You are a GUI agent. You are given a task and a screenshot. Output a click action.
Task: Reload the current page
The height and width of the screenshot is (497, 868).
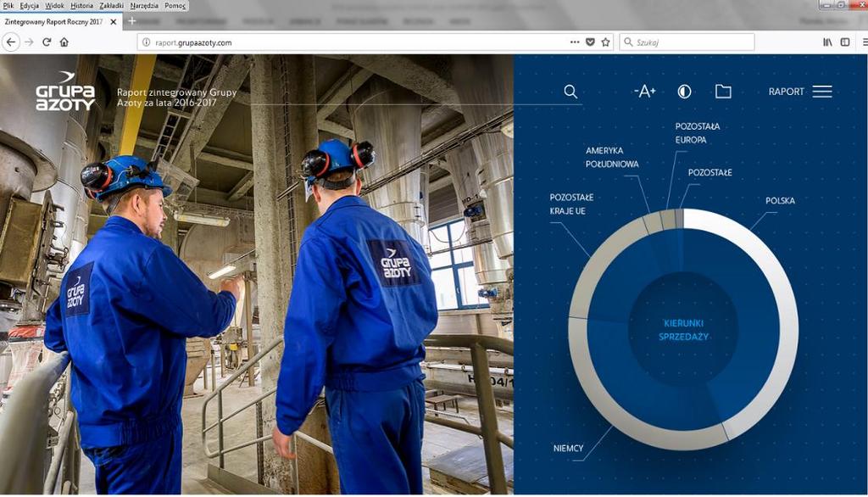point(47,42)
